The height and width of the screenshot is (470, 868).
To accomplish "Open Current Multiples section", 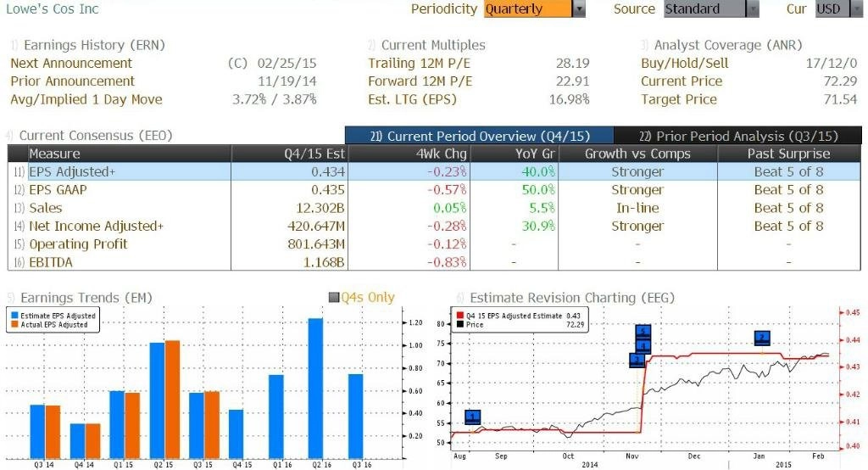I will click(x=433, y=45).
